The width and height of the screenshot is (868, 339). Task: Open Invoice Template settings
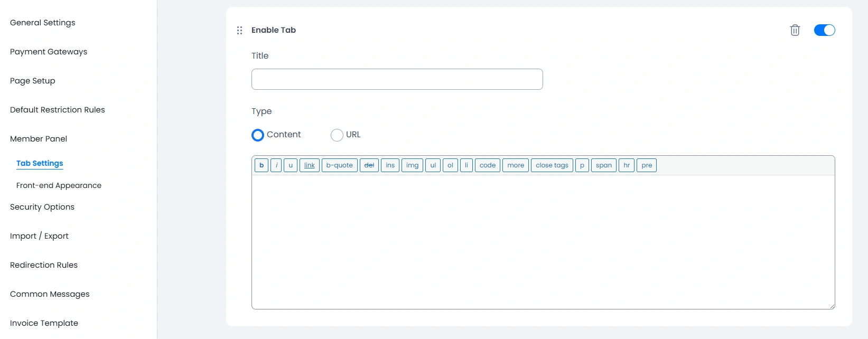click(x=44, y=323)
